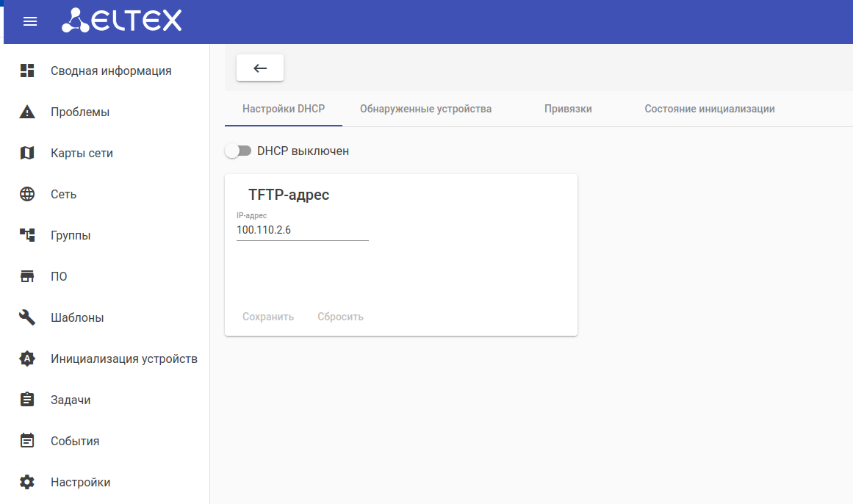Select the Состояние инициализации tab
The width and height of the screenshot is (853, 504).
pos(709,109)
